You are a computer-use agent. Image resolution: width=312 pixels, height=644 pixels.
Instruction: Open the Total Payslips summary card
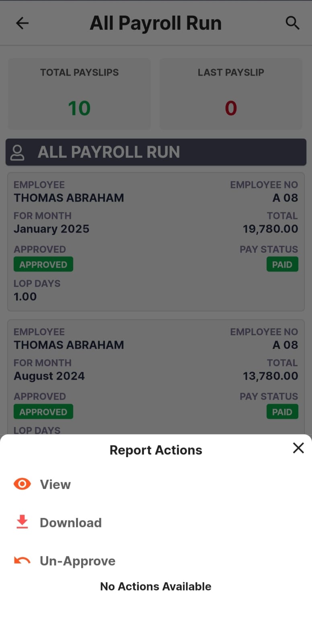point(79,93)
